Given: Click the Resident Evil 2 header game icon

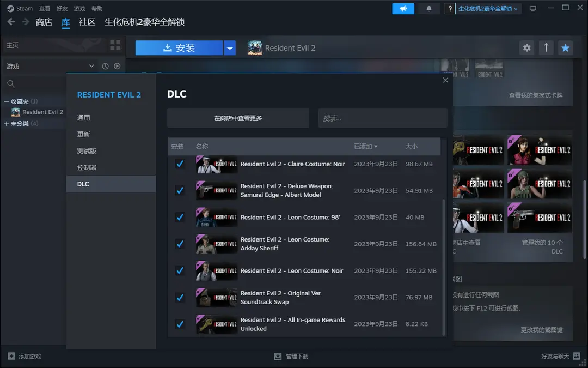Looking at the screenshot, I should [x=255, y=47].
